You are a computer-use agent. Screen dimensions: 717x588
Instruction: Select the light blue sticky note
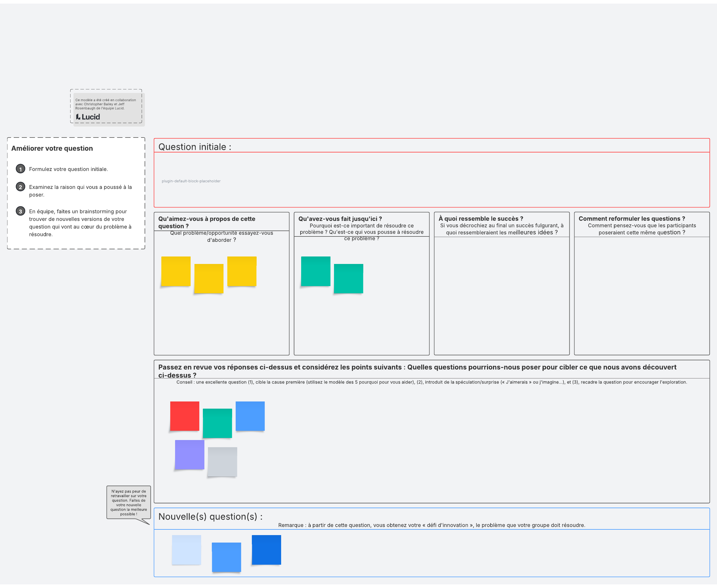coord(186,550)
